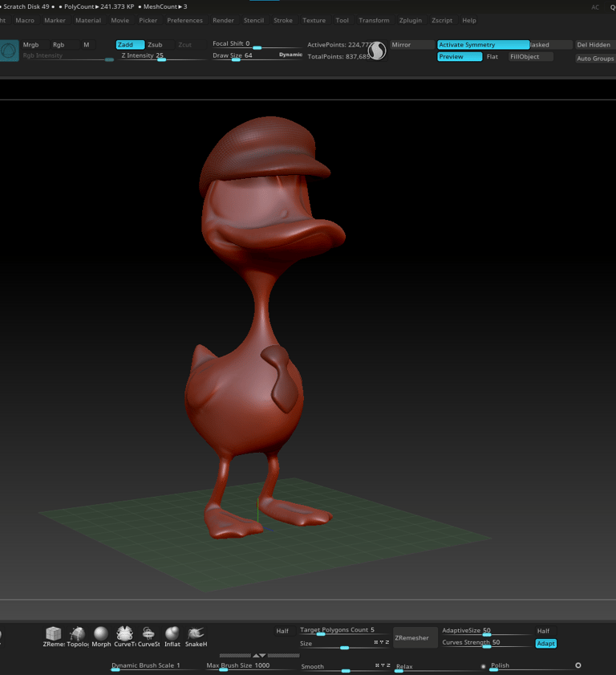Open the Zscript menu
This screenshot has height=675, width=616.
[x=442, y=20]
